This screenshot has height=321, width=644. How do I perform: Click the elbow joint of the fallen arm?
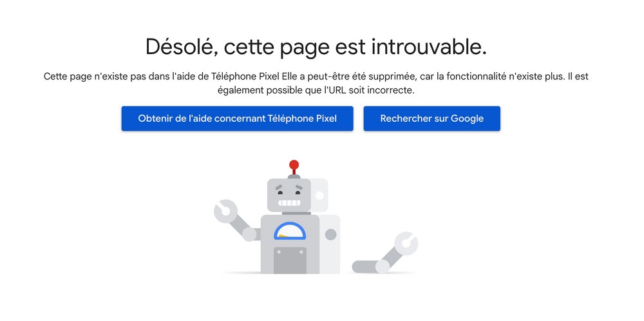click(382, 267)
